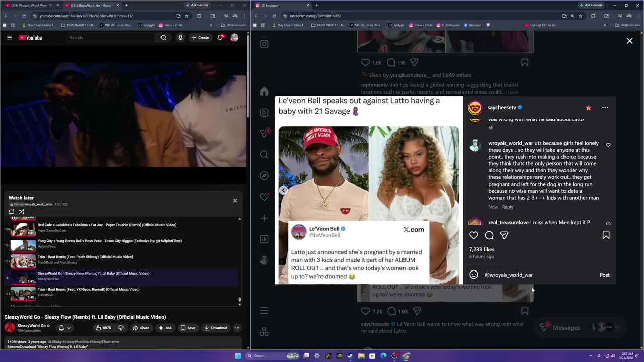
Task: Switch to SleazyWorld Go browser tab
Action: (x=92, y=5)
